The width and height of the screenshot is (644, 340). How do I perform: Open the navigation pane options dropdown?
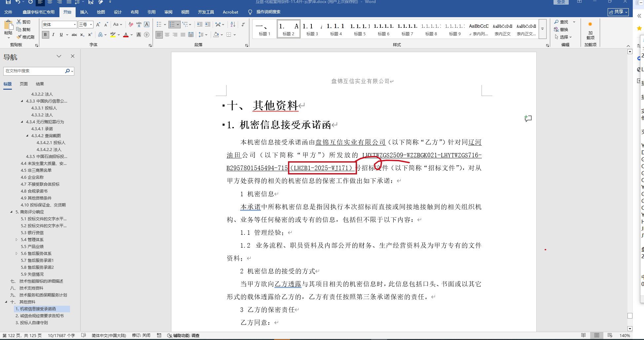click(x=59, y=56)
